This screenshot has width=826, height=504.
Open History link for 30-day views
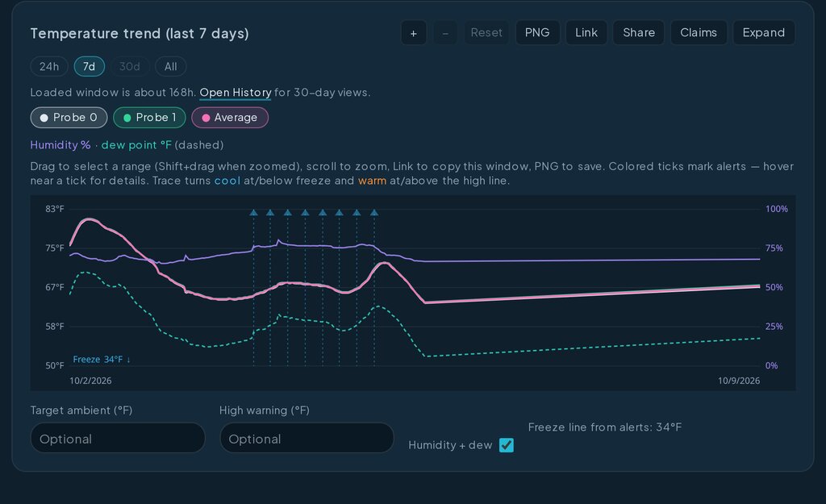(x=236, y=93)
